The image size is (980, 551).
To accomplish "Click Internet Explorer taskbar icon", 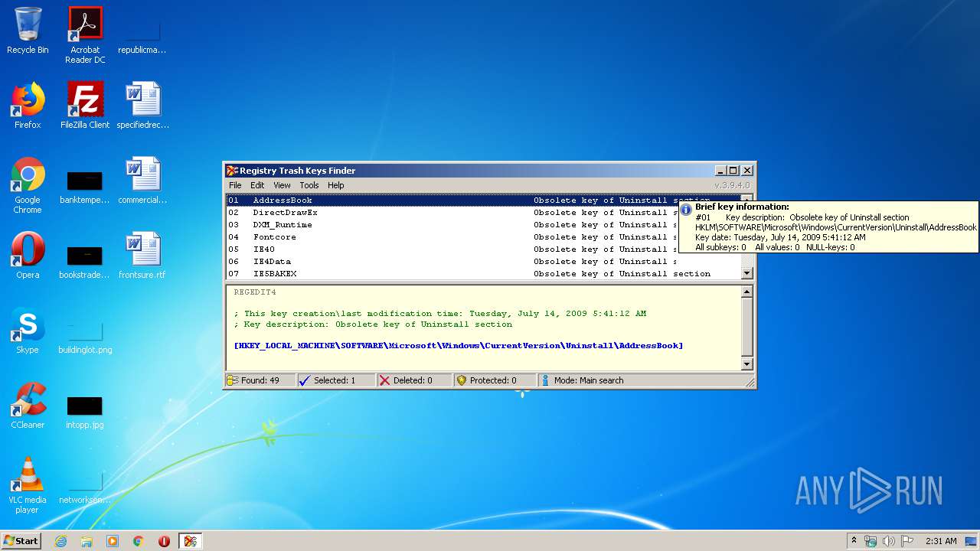I will pos(60,541).
